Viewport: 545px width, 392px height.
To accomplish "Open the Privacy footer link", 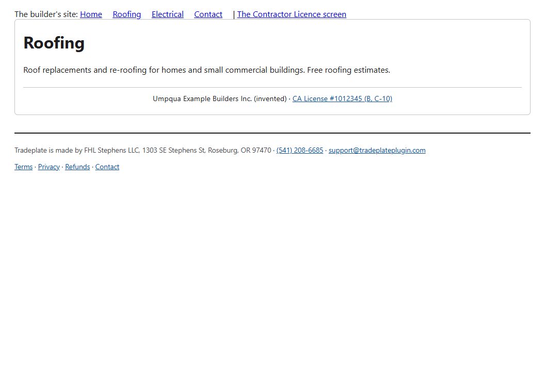I will tap(49, 167).
